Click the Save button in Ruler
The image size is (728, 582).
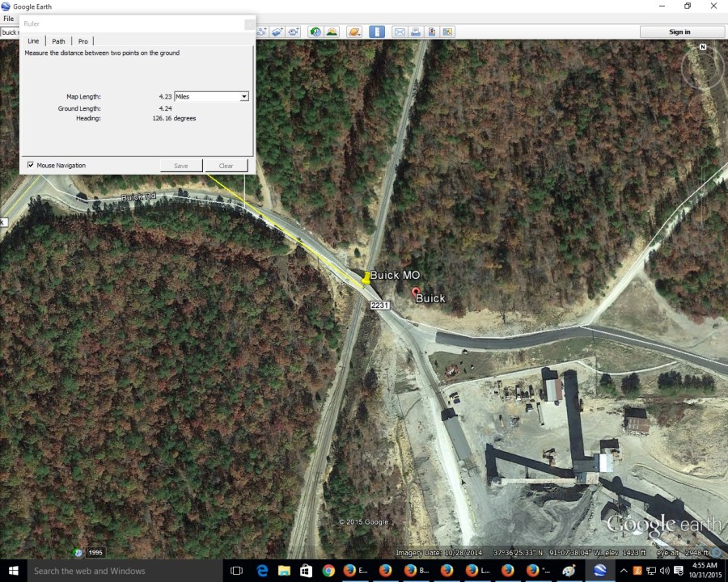coord(181,166)
